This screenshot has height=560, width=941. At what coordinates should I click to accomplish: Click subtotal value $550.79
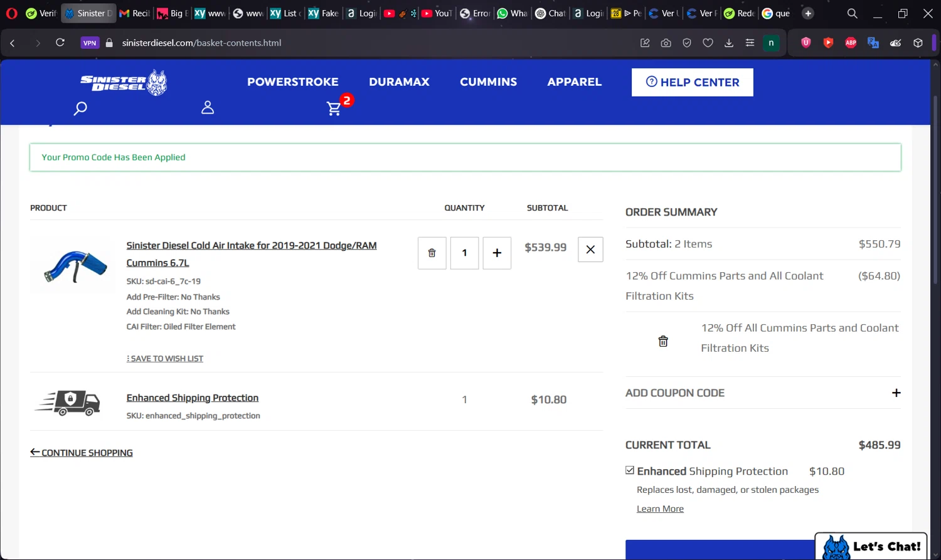[x=880, y=244]
